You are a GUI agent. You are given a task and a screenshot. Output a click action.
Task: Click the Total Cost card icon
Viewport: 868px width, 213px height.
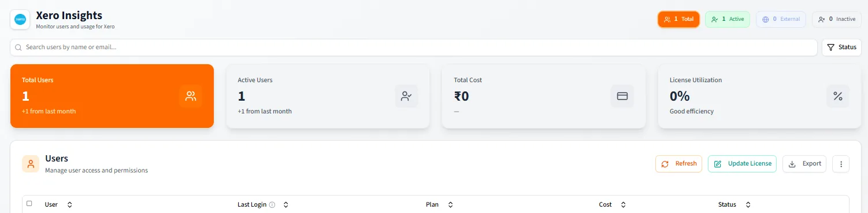click(x=622, y=96)
